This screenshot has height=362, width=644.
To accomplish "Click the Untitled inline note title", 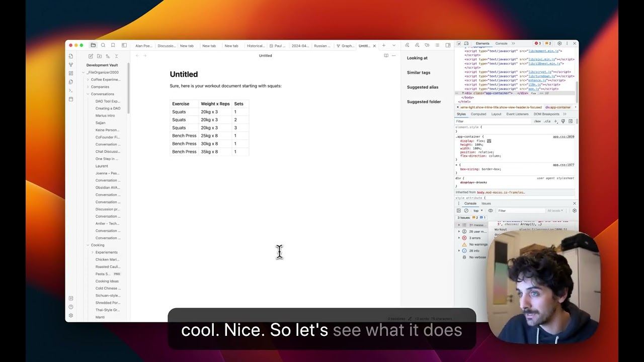I will (x=184, y=74).
